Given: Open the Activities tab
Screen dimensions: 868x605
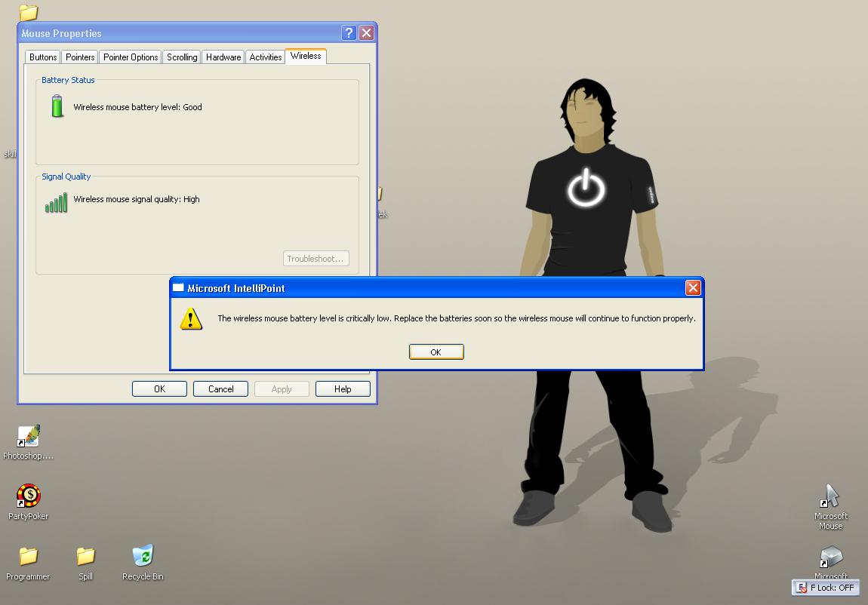Looking at the screenshot, I should [265, 57].
